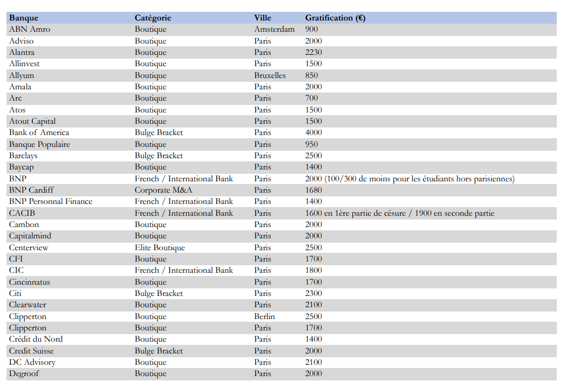This screenshot has width=588, height=389.
Task: Click the 2230 gratification value
Action: [314, 52]
